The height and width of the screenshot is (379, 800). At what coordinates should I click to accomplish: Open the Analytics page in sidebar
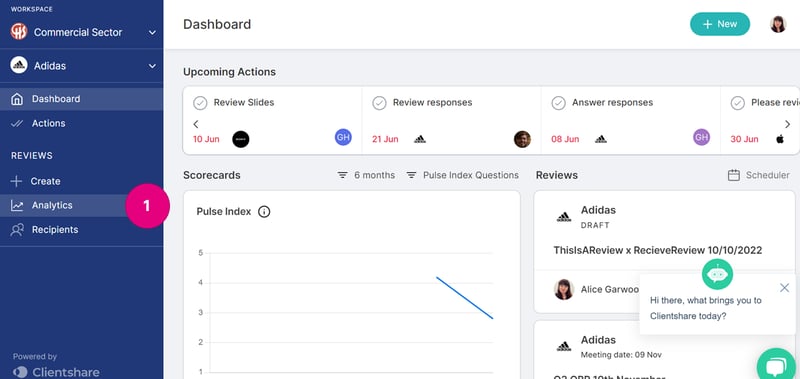81,205
